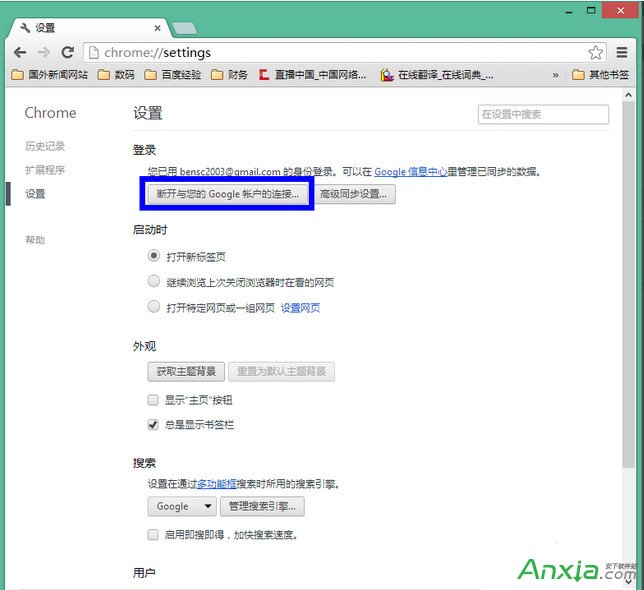644x590 pixels.
Task: Open 历史记录 in the sidebar
Action: pos(45,146)
